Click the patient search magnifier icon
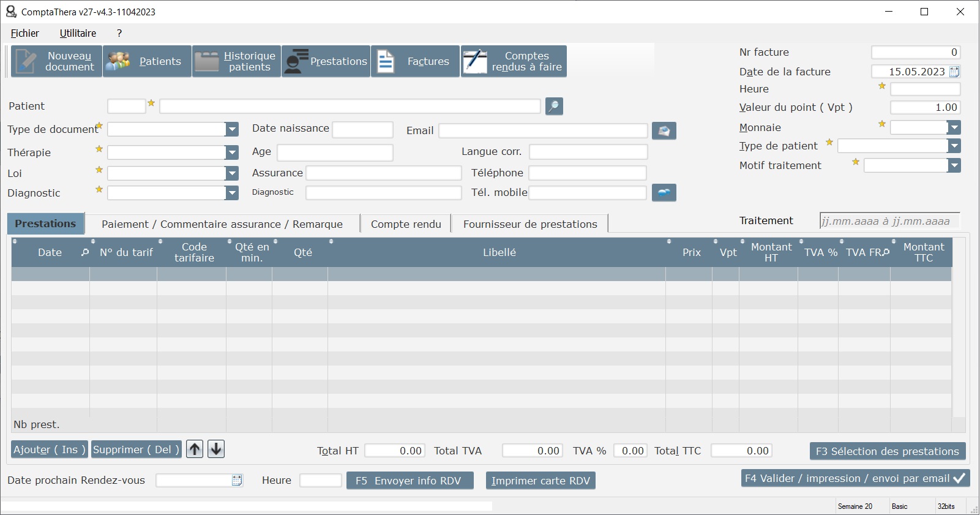The image size is (980, 515). (x=554, y=107)
